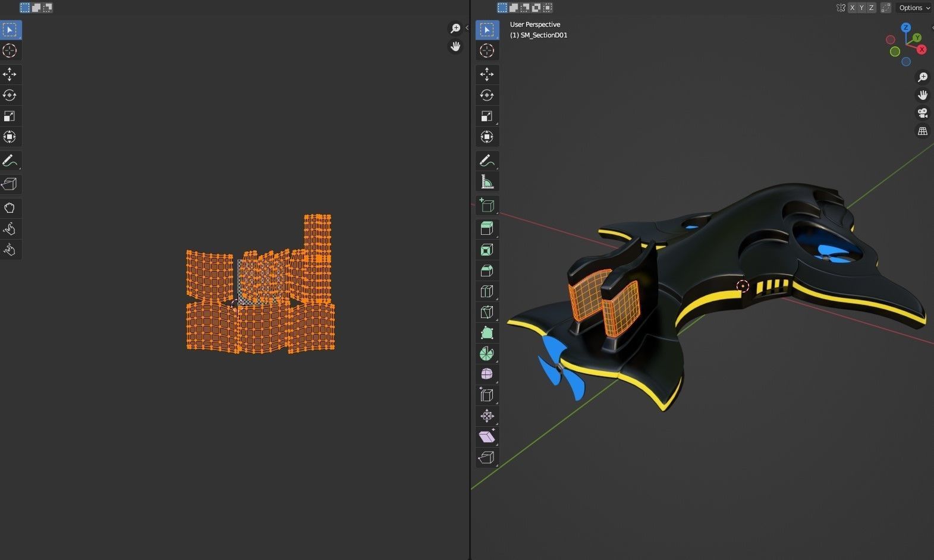
Task: Enable Set New selection mode in 3D viewport
Action: point(502,8)
